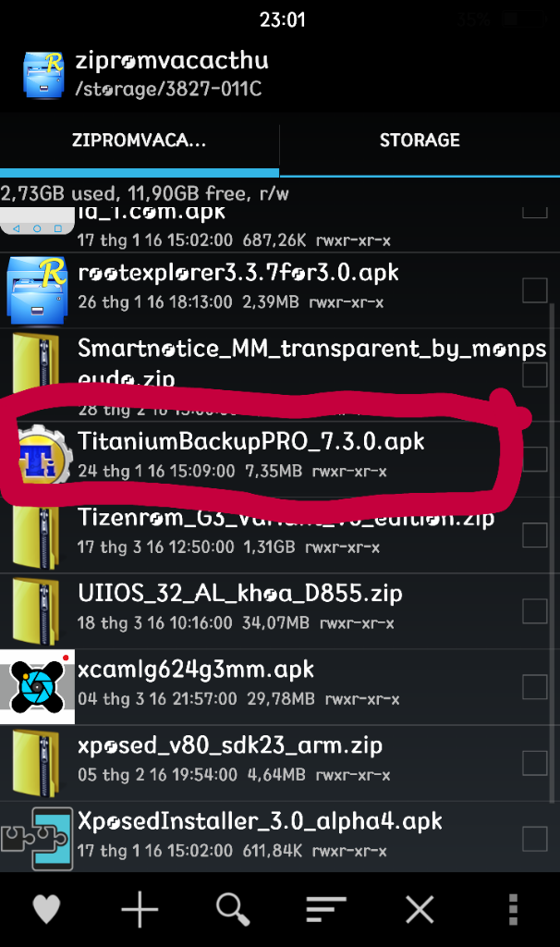Open the search magnifier icon

tap(233, 909)
